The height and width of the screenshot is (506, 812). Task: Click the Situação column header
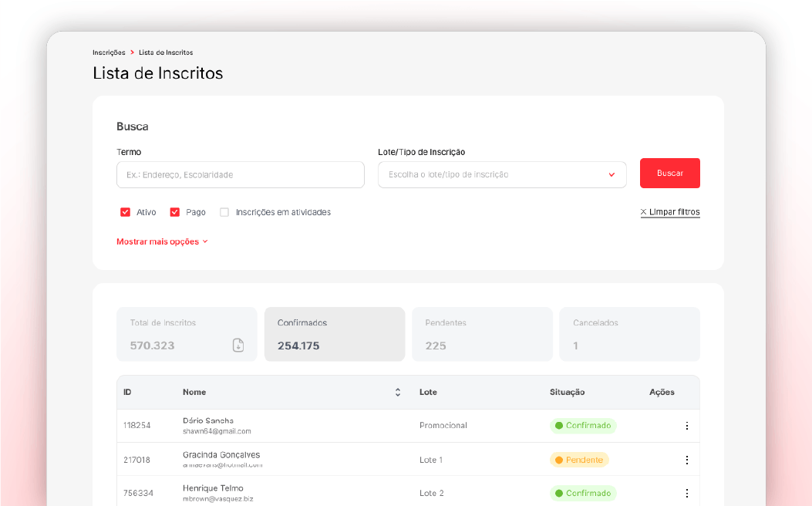(567, 392)
